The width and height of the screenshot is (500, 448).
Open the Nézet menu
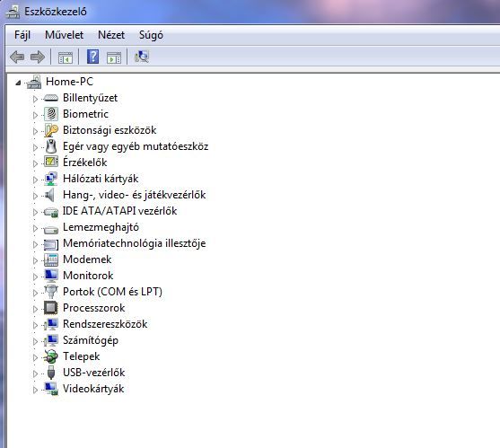pyautogui.click(x=111, y=35)
